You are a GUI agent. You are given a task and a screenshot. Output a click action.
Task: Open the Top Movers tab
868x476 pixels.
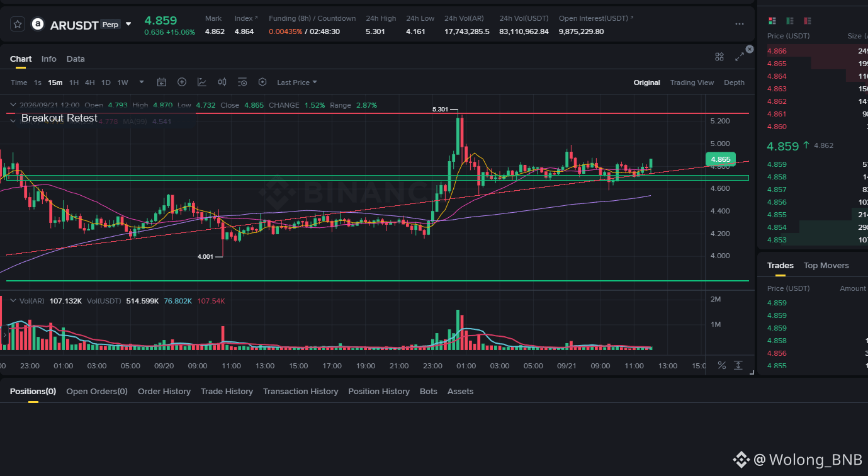click(826, 265)
